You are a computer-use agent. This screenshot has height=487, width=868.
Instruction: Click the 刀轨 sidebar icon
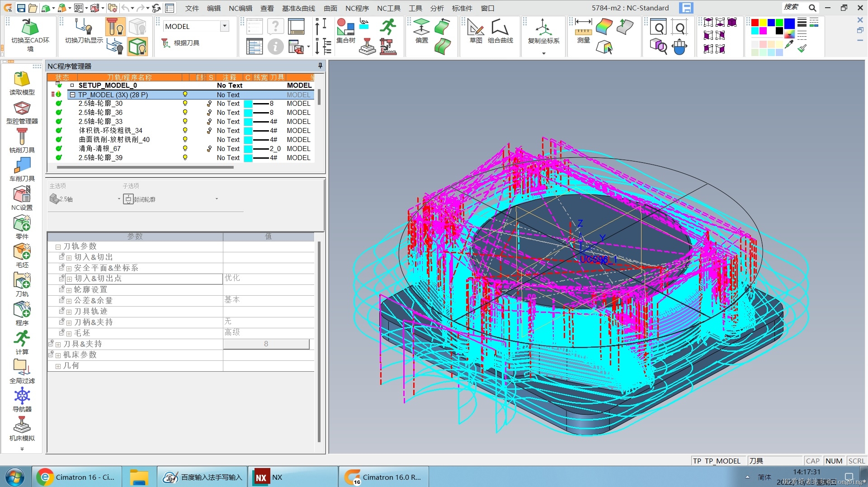tap(22, 281)
